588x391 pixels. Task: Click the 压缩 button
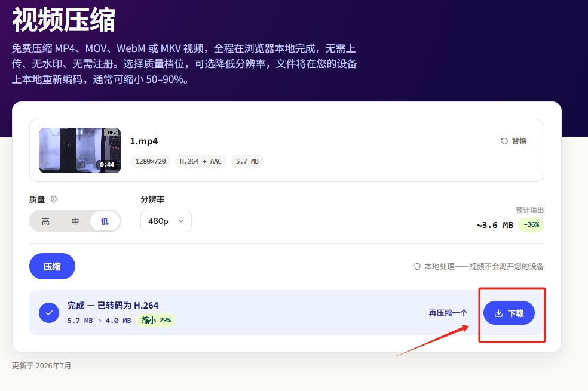pos(52,266)
